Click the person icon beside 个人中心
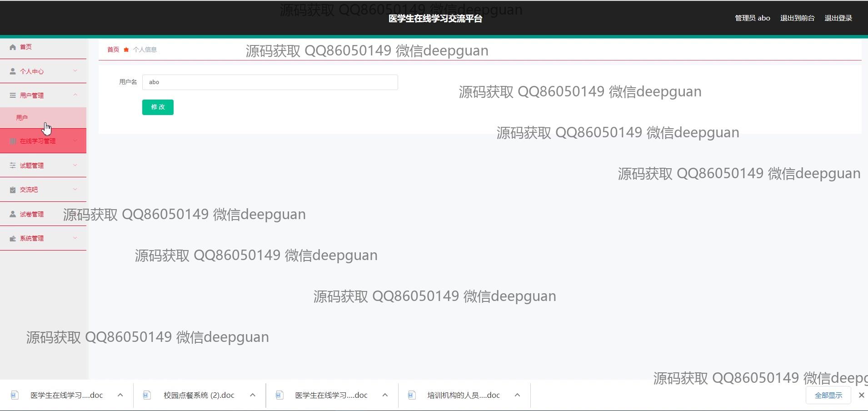868x411 pixels. (13, 71)
